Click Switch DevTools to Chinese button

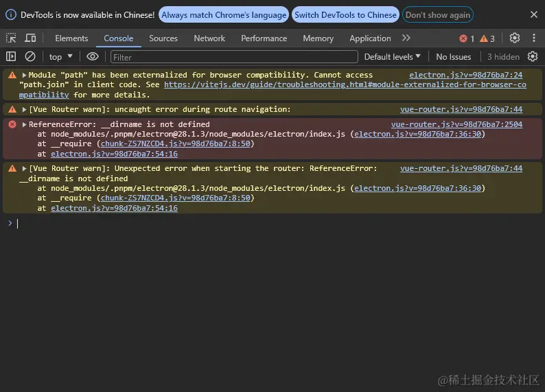345,14
